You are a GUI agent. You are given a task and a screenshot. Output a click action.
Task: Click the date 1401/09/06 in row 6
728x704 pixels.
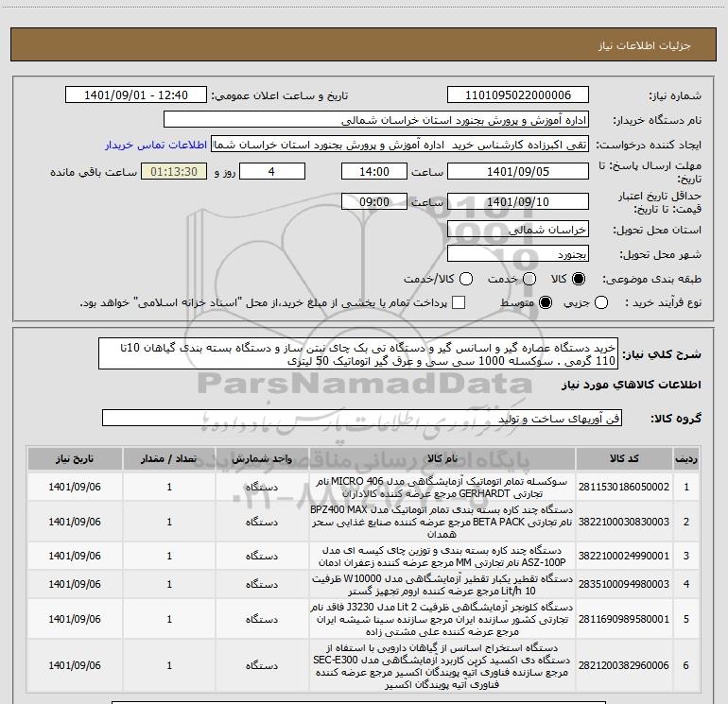pos(75,665)
